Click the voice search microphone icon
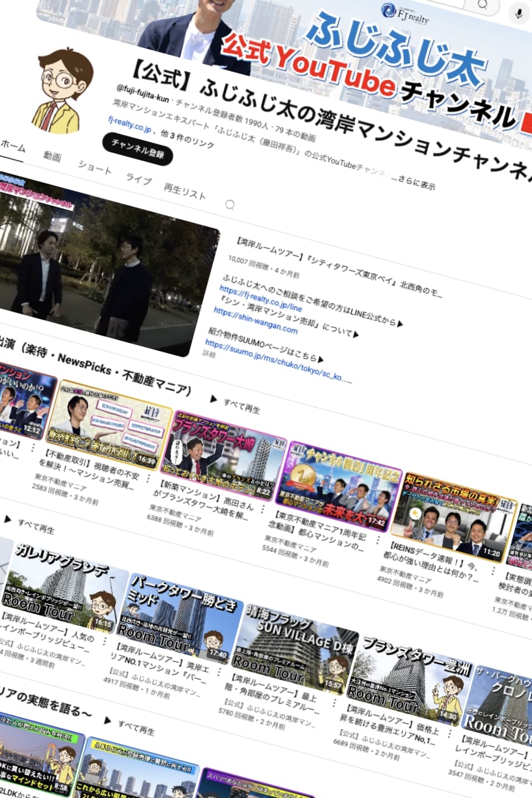 click(519, 13)
